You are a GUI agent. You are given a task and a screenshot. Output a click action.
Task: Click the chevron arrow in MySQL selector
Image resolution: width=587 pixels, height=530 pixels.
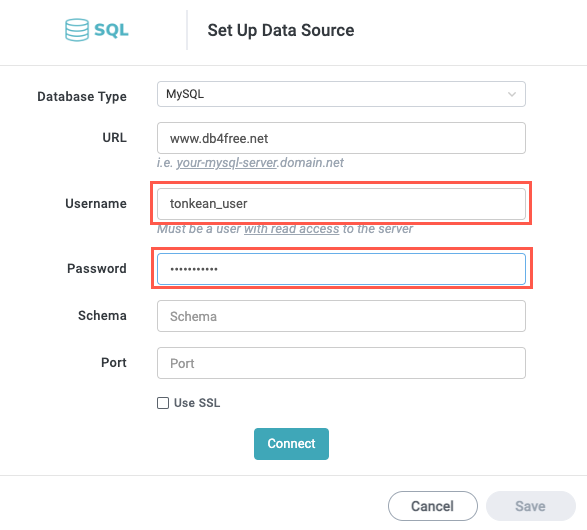click(511, 94)
